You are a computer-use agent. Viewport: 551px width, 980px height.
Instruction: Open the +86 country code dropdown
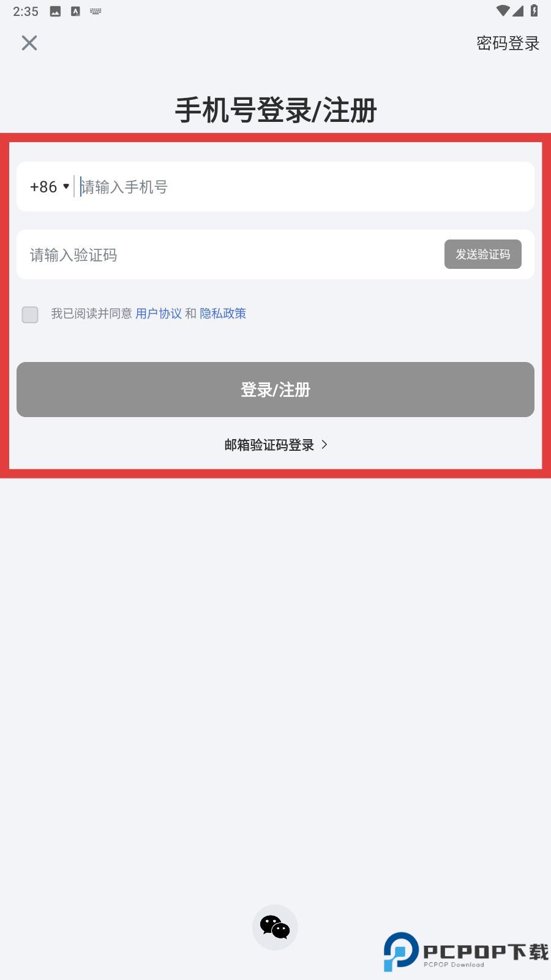[50, 187]
